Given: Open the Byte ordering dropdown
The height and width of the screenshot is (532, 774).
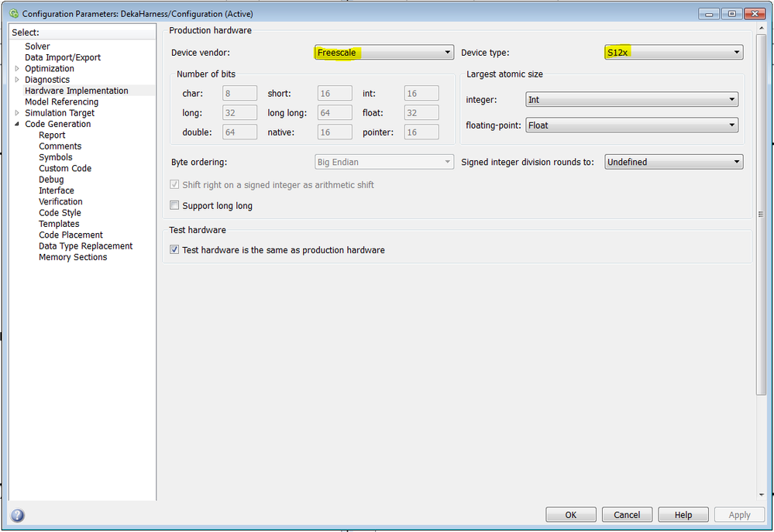Looking at the screenshot, I should click(384, 162).
